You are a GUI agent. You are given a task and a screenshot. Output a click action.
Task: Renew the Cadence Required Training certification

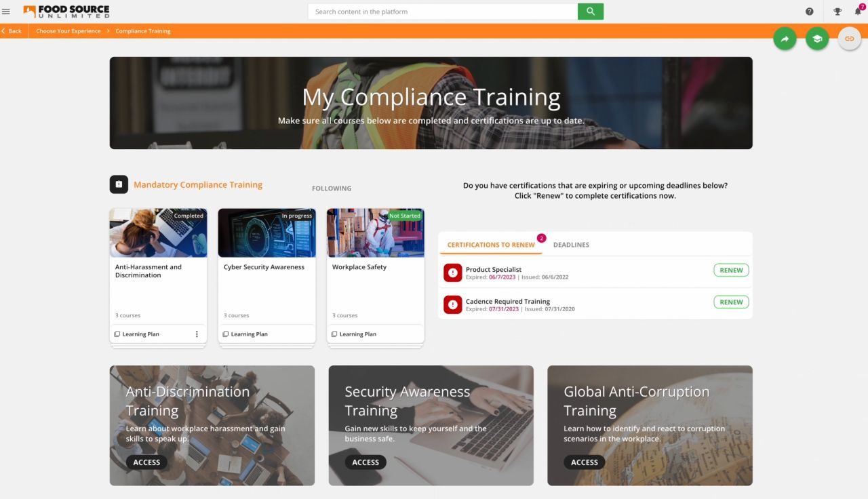730,302
